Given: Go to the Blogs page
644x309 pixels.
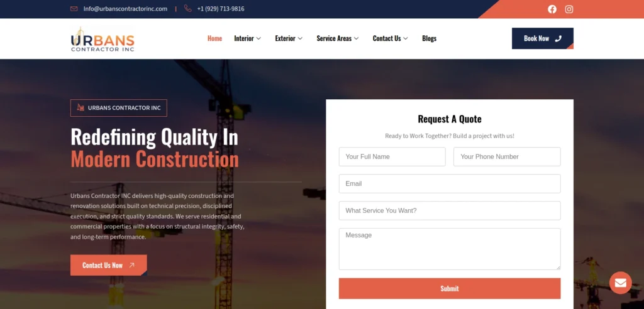Looking at the screenshot, I should (429, 38).
